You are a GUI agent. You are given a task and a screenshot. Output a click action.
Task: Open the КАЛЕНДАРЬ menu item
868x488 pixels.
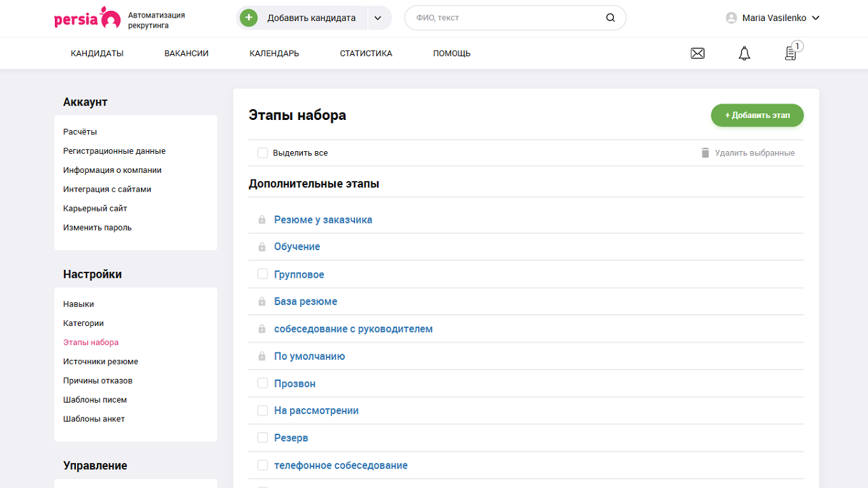(x=273, y=53)
